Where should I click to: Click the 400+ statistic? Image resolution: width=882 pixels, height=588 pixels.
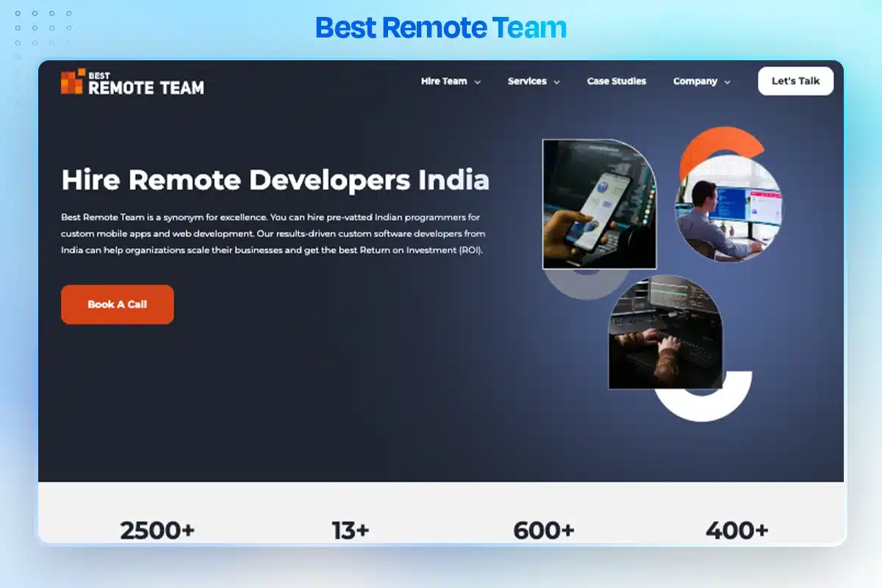737,530
